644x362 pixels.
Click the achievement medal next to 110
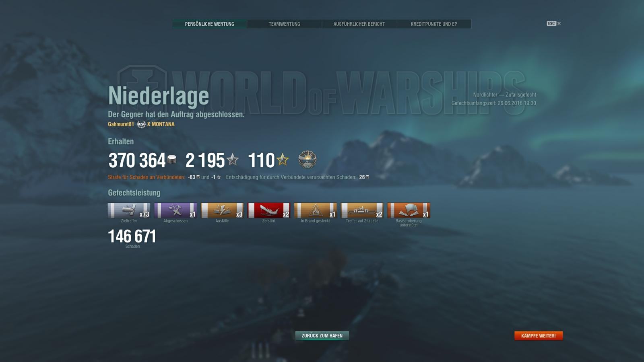pyautogui.click(x=308, y=160)
